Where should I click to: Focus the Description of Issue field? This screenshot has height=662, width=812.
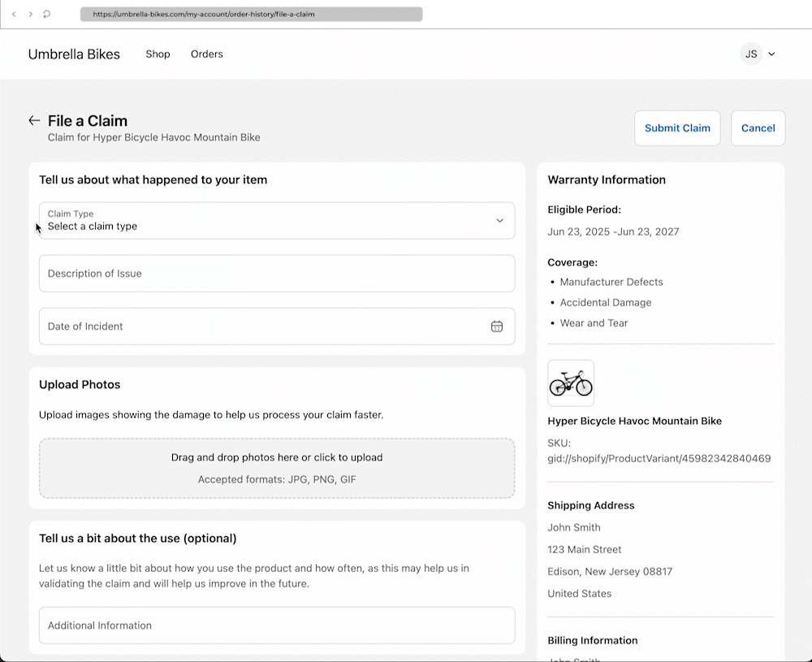coord(277,274)
